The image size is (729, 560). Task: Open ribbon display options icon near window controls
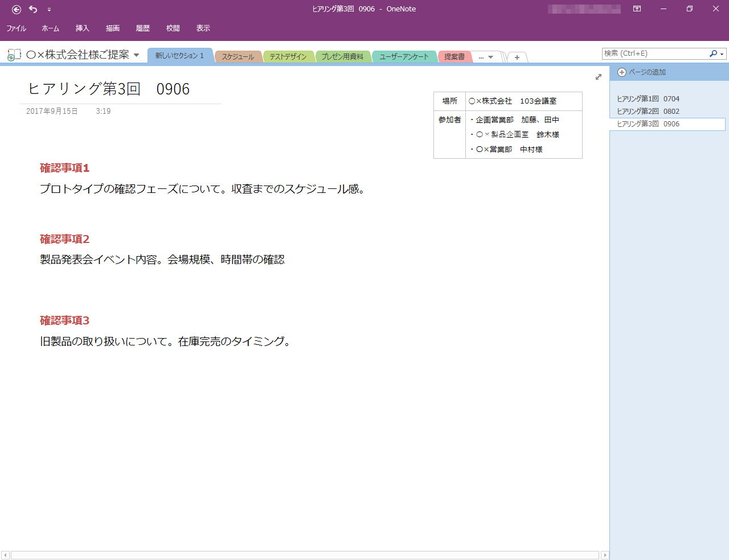click(637, 9)
